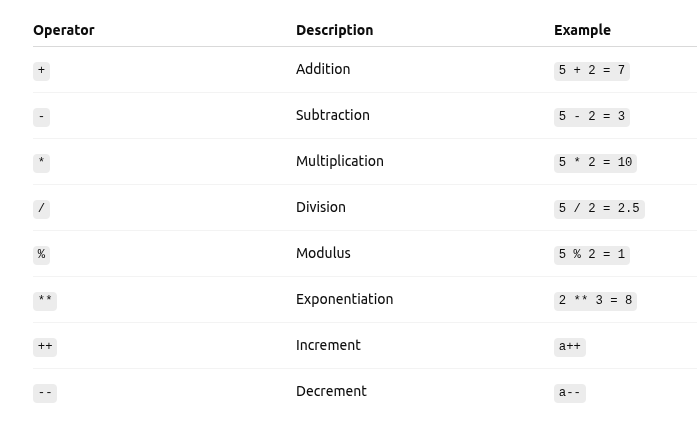This screenshot has height=435, width=697.
Task: Click the Exponentiation description text
Action: tap(344, 299)
